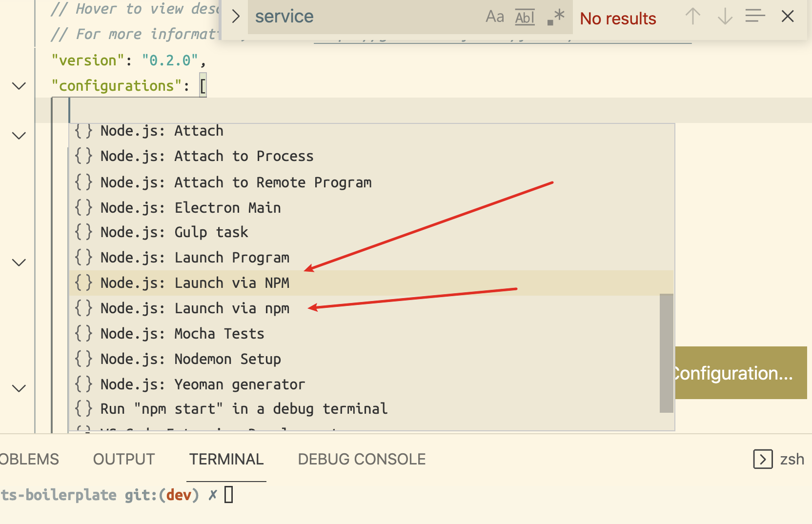The height and width of the screenshot is (524, 812).
Task: Click the Add Configuration button
Action: tap(741, 373)
